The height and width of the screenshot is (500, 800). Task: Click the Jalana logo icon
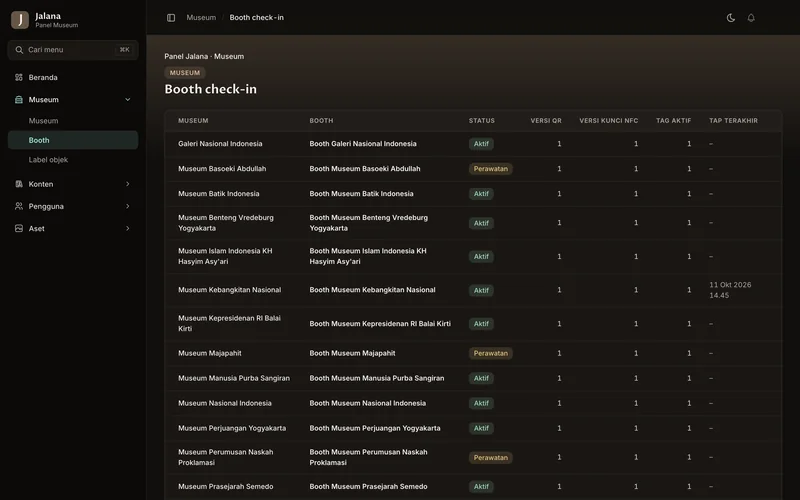click(20, 20)
